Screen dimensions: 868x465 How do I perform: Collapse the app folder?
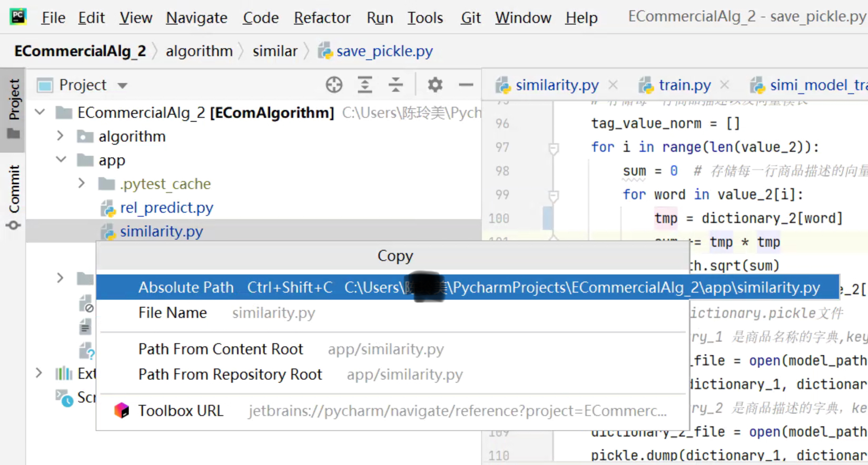click(x=61, y=160)
